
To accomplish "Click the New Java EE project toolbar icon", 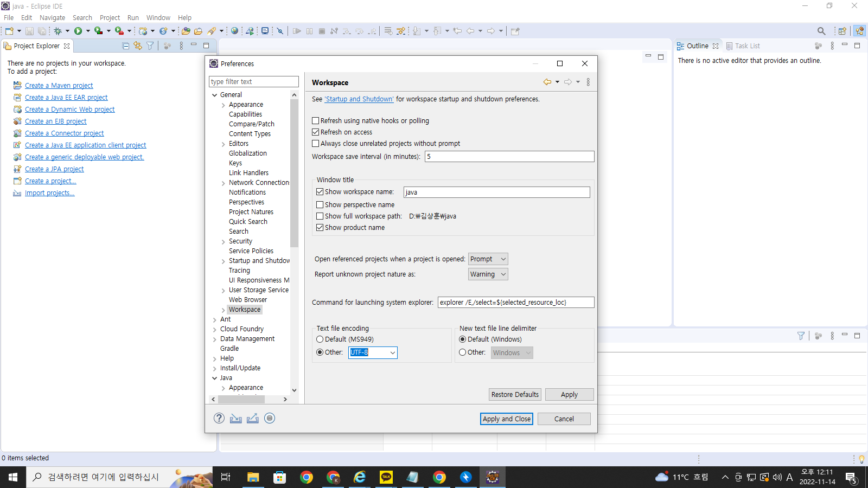I will [143, 31].
